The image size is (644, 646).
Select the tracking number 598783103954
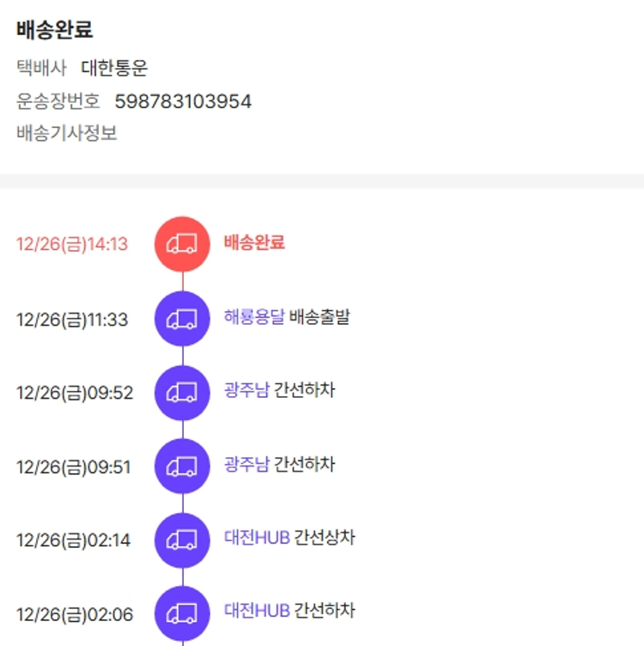[183, 101]
